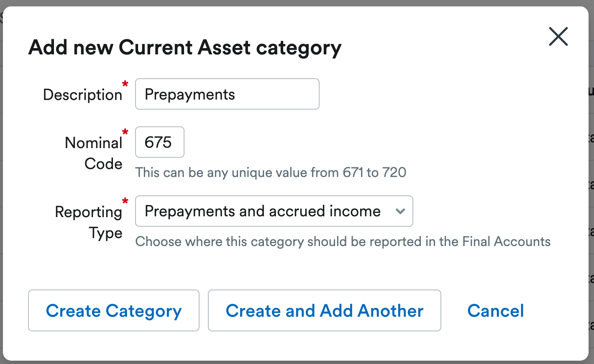
Task: Click the Description field label
Action: (x=82, y=95)
